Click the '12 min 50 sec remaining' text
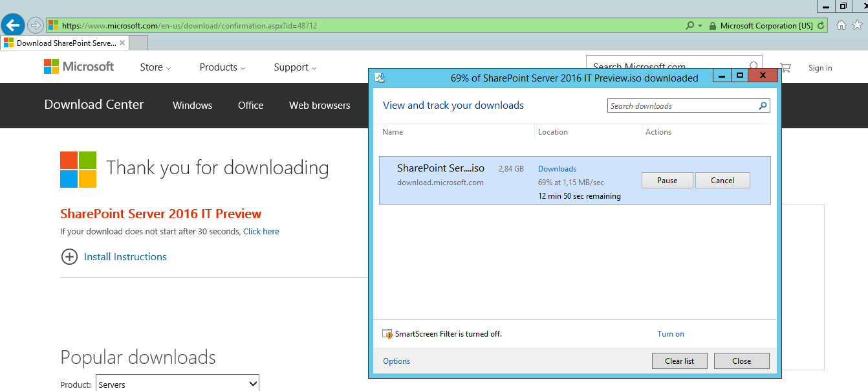Image resolution: width=868 pixels, height=391 pixels. pyautogui.click(x=580, y=196)
